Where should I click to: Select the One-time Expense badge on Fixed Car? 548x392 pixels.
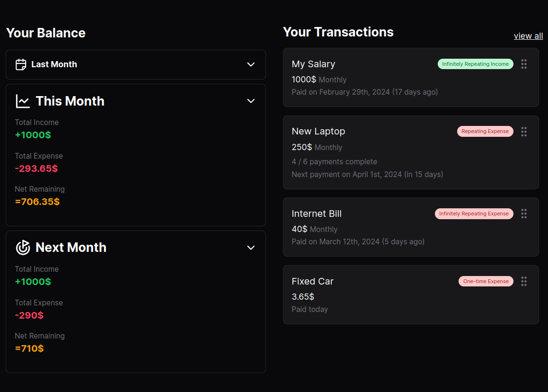point(486,281)
